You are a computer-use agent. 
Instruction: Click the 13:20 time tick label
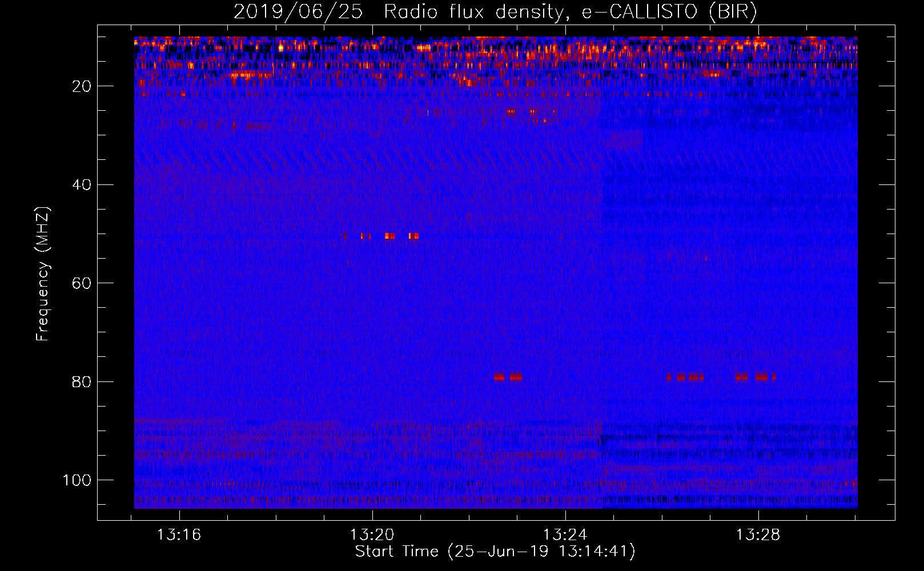(372, 535)
